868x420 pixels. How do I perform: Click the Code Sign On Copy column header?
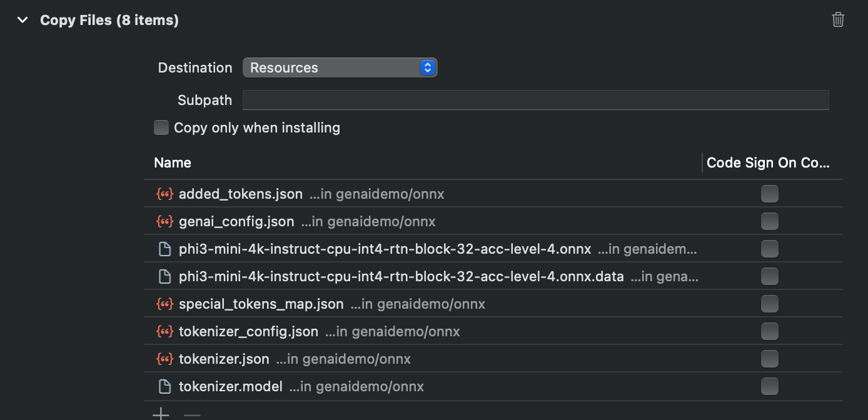point(767,163)
